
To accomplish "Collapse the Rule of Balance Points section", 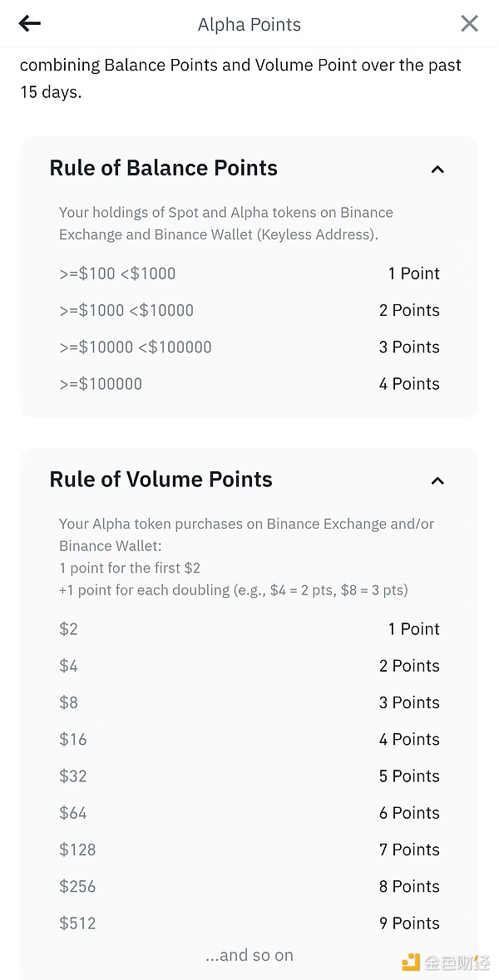I will tap(437, 170).
